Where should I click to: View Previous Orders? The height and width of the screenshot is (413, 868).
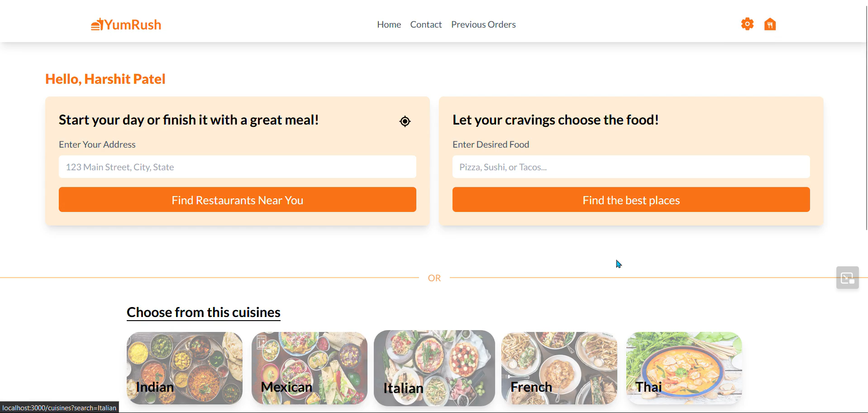483,24
